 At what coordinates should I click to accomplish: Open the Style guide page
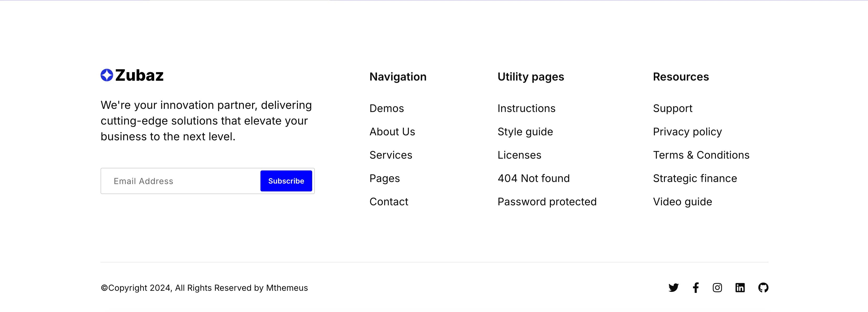coord(525,132)
